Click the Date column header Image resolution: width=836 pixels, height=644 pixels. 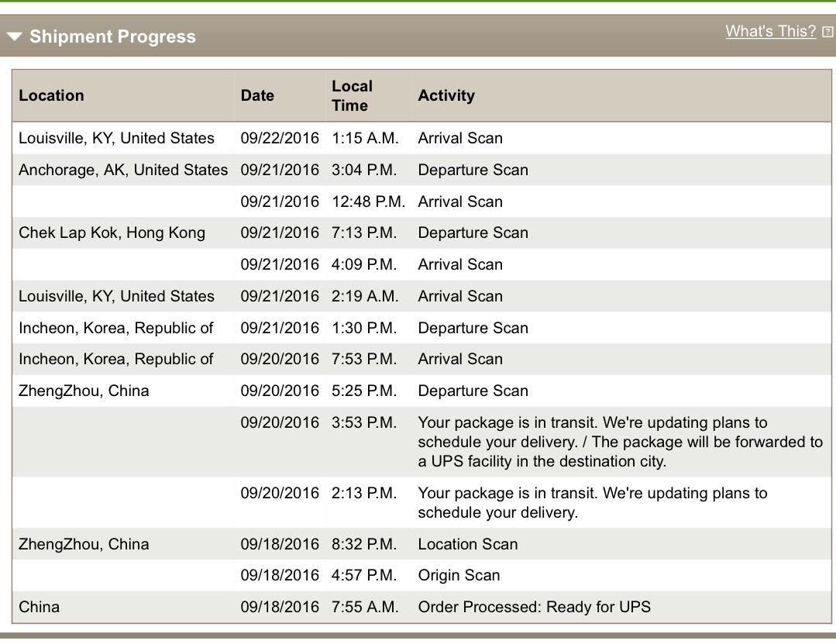[257, 95]
